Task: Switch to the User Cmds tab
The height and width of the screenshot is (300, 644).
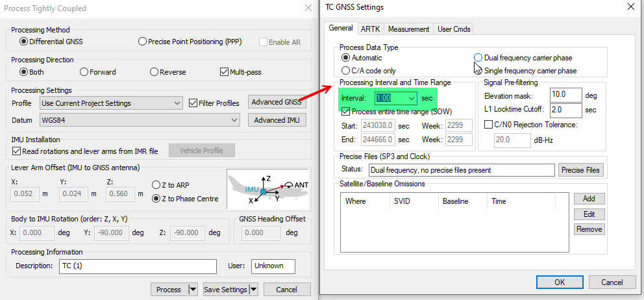Action: (453, 29)
